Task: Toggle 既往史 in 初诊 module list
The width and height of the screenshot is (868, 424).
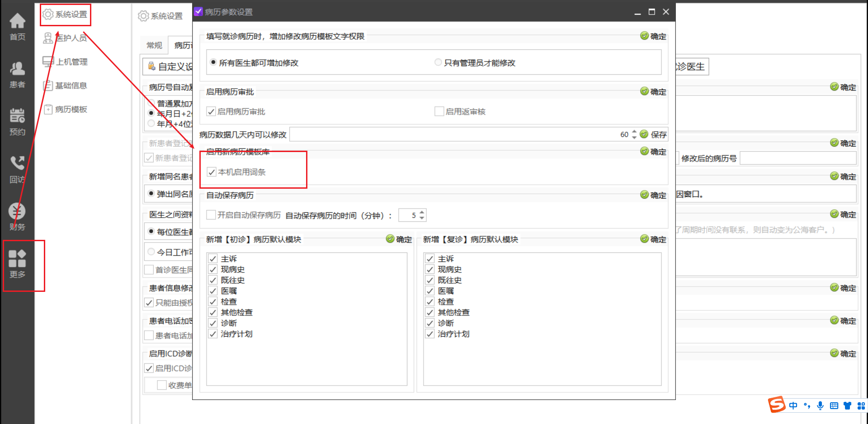Action: coord(213,280)
